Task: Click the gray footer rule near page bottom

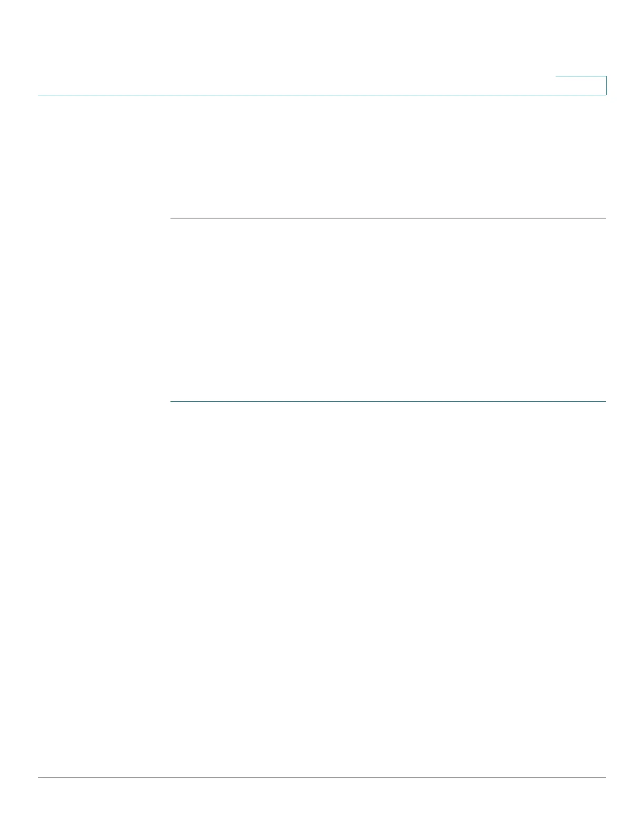Action: pos(322,777)
